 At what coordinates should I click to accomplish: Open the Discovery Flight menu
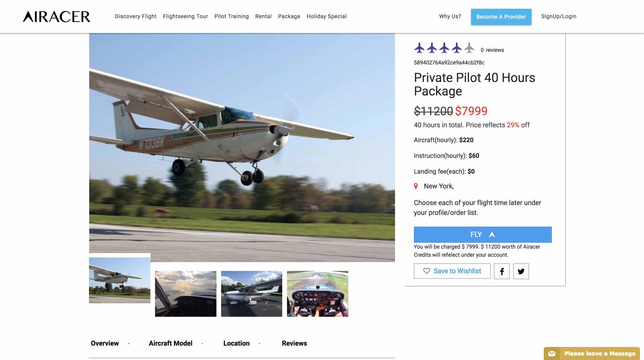[x=135, y=16]
